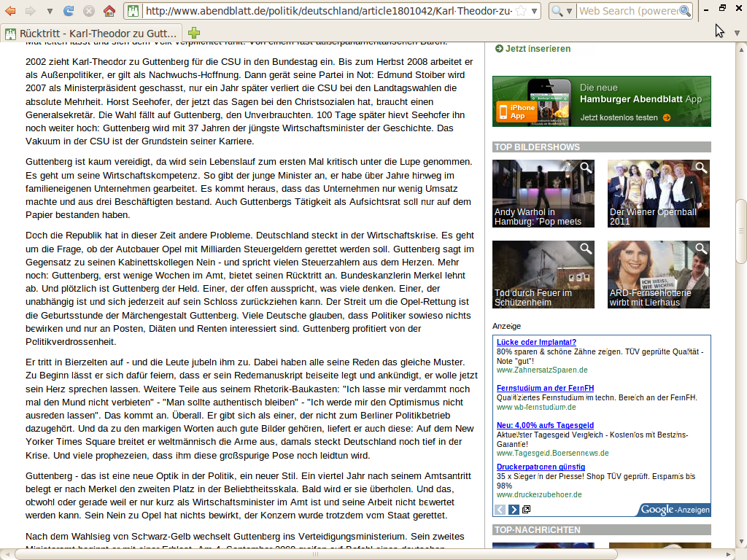Click the Google-Anzeigen label

675,510
